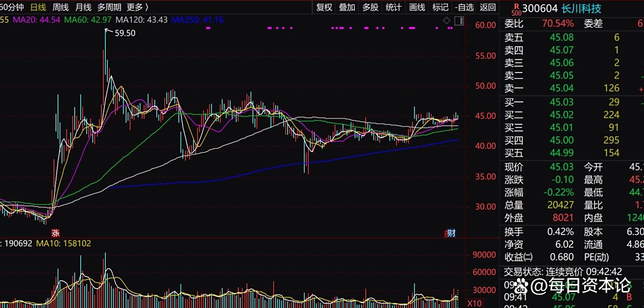Click stock code 300604
The image size is (644, 308).
[540, 9]
